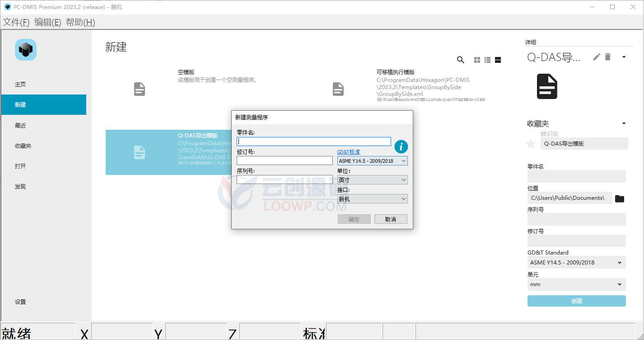Collapse the 收藏夹 section arrow
This screenshot has width=644, height=340.
(x=624, y=123)
